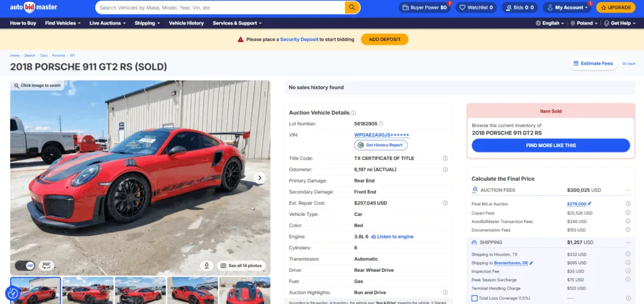Image resolution: width=644 pixels, height=304 pixels.
Task: Go to the next photo with arrow
Action: point(259,178)
